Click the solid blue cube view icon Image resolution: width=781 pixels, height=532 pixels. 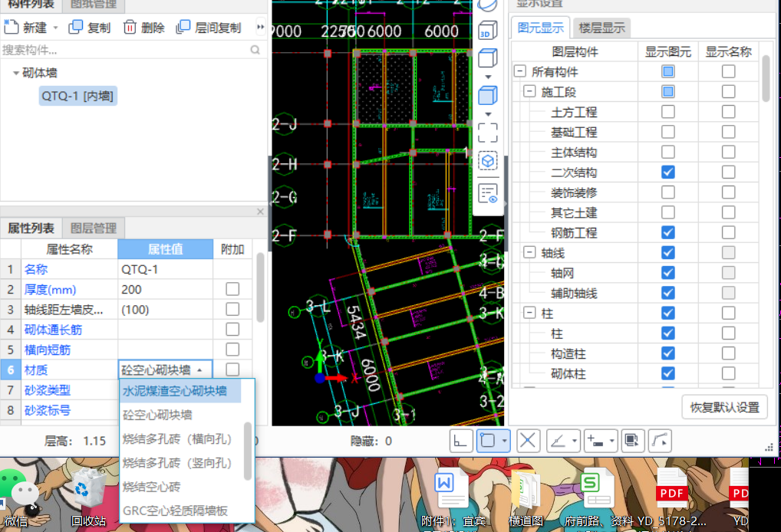[488, 95]
